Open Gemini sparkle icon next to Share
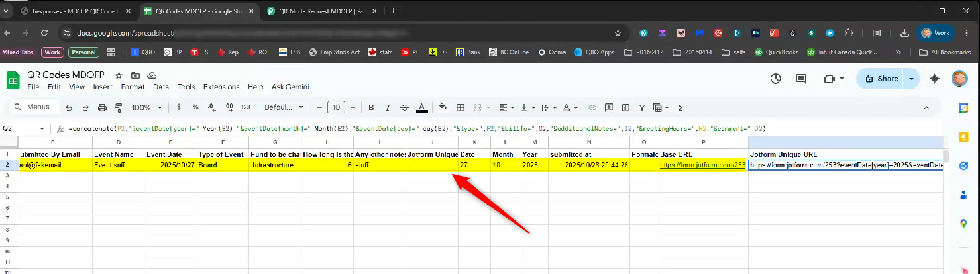Viewport: 980px width, 274px height. 935,79
